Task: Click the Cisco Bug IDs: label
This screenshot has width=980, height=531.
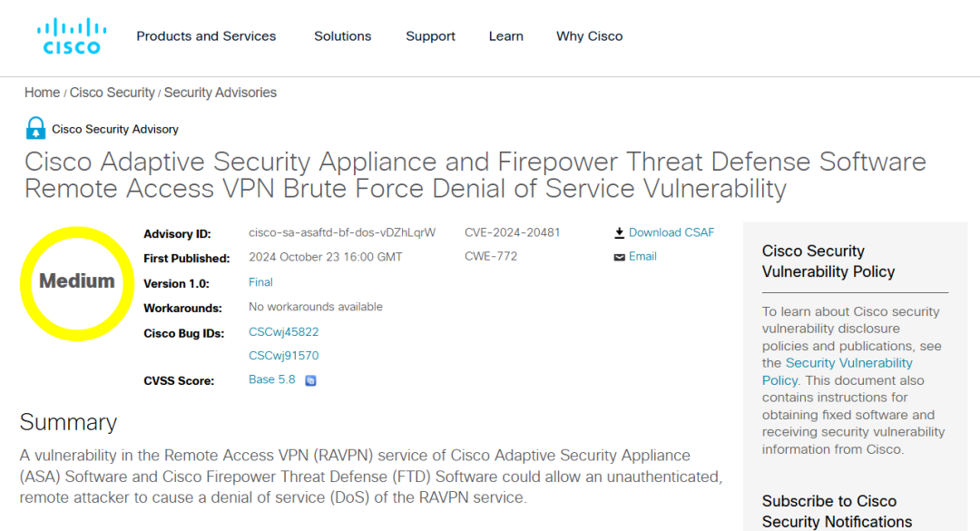Action: coord(183,333)
